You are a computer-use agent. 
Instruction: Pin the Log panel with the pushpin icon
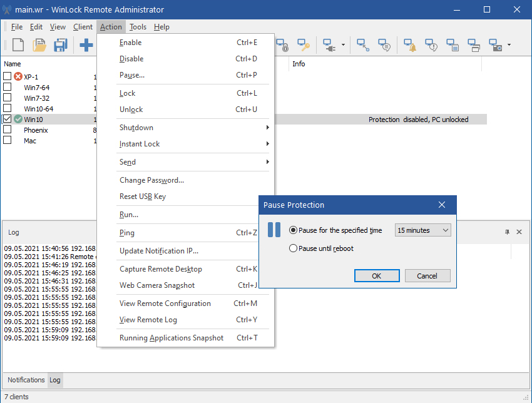[x=507, y=232]
